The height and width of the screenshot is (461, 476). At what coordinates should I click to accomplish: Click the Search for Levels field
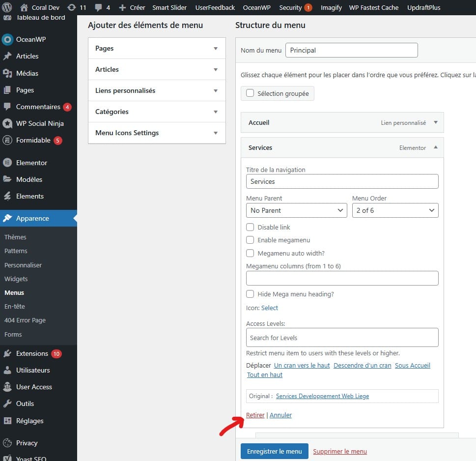[342, 338]
